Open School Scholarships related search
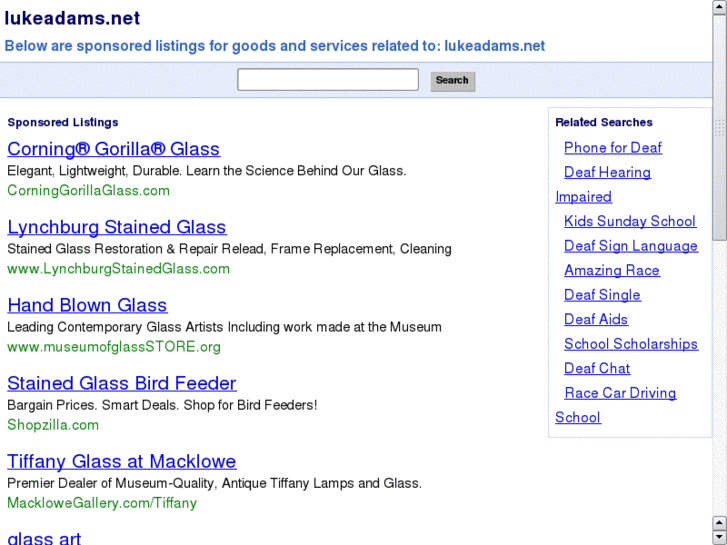727x545 pixels. (630, 344)
